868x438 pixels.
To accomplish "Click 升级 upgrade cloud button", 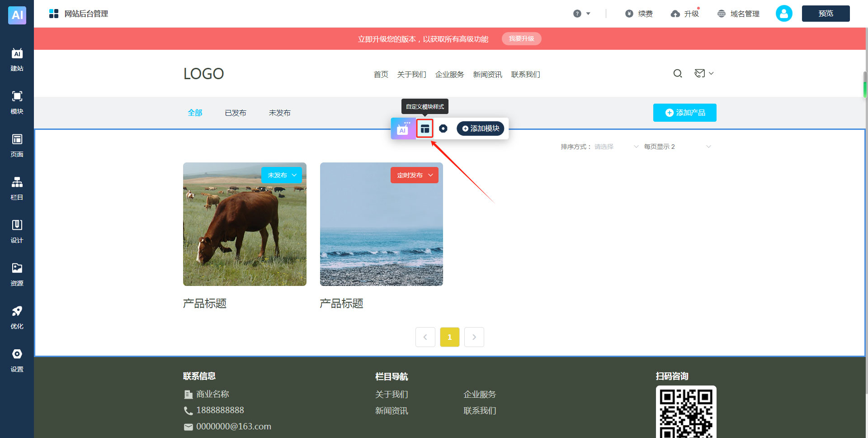I will coord(685,14).
